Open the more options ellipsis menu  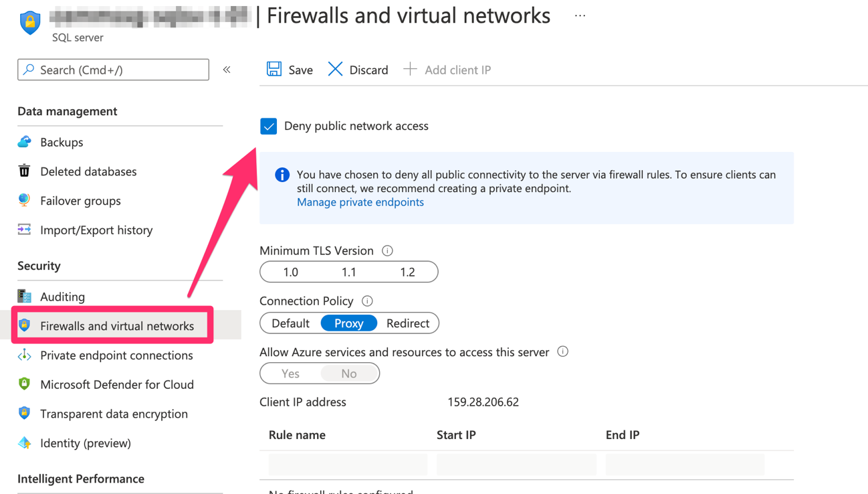point(580,15)
